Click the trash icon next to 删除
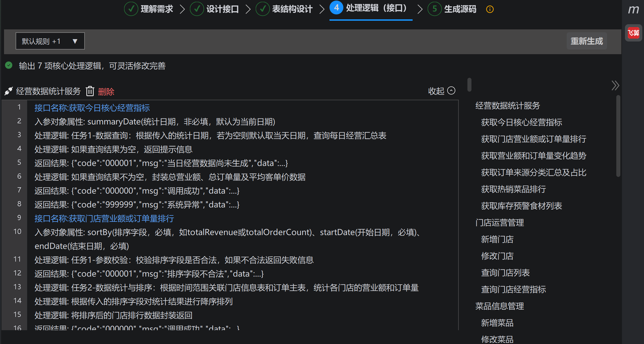Image resolution: width=644 pixels, height=344 pixels. click(90, 91)
